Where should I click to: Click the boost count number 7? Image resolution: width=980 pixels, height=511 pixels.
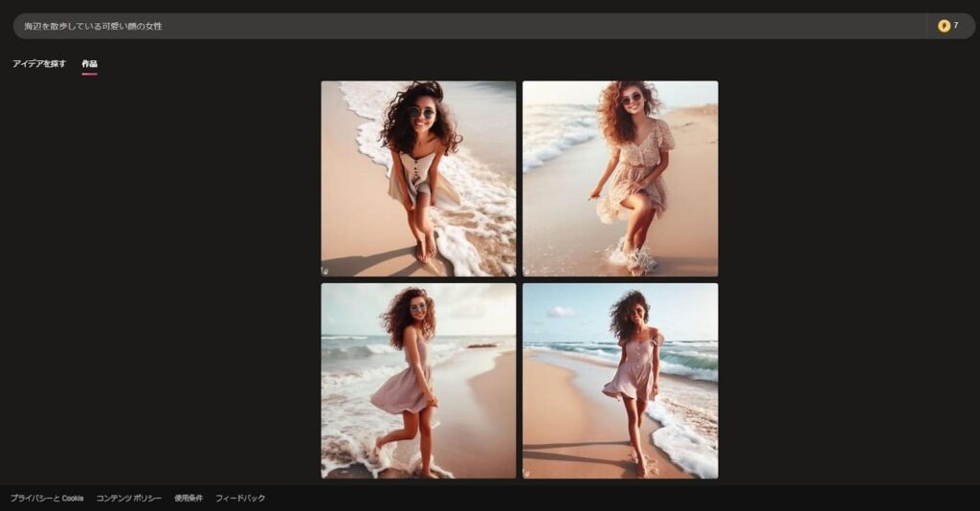956,26
